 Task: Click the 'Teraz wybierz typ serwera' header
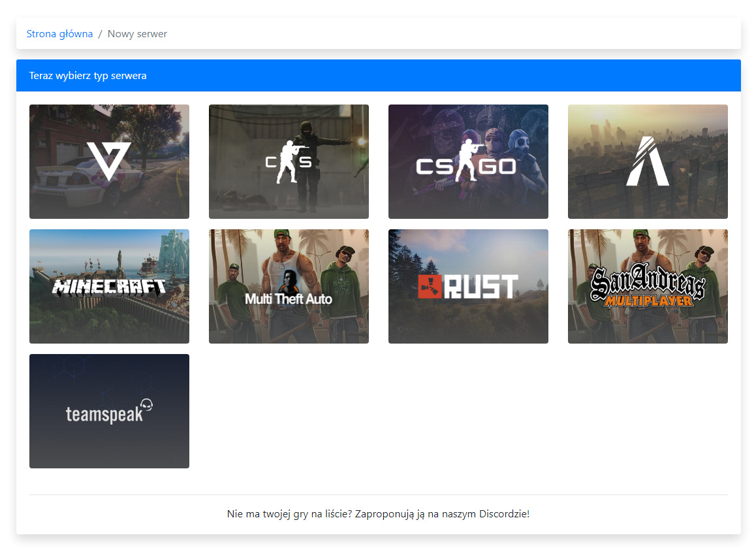pyautogui.click(x=87, y=76)
